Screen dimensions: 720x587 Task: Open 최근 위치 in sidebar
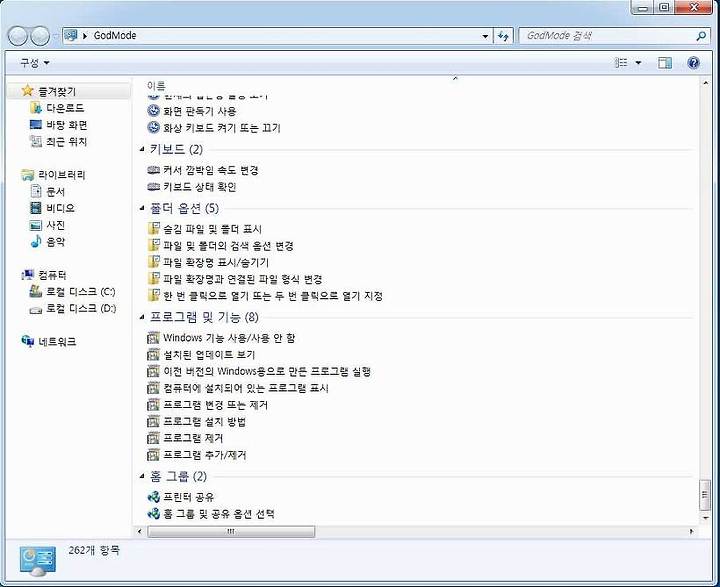tap(66, 141)
